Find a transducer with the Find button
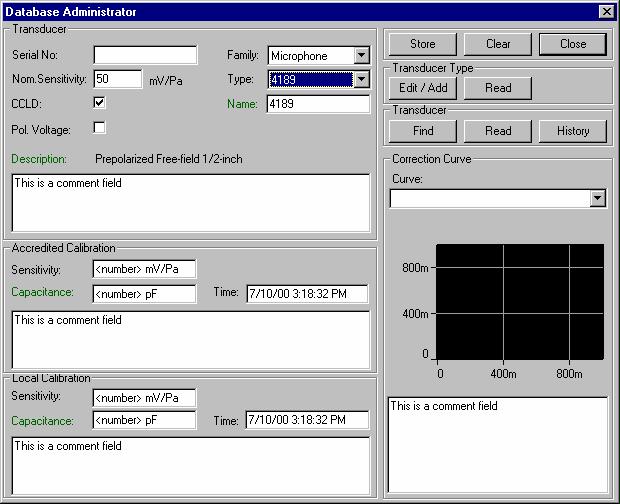 (x=423, y=131)
